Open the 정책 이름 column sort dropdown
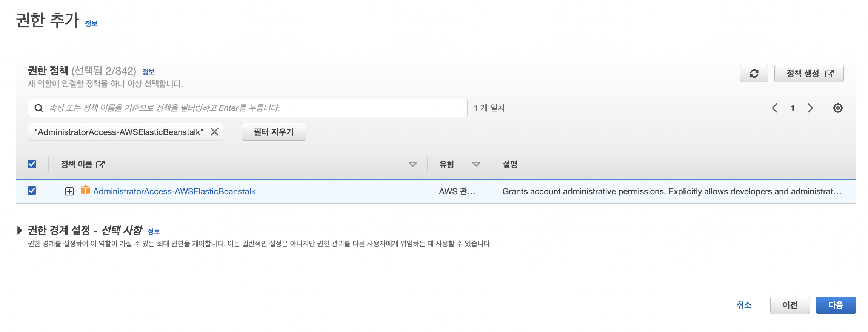Viewport: 868px width, 332px height. tap(413, 164)
